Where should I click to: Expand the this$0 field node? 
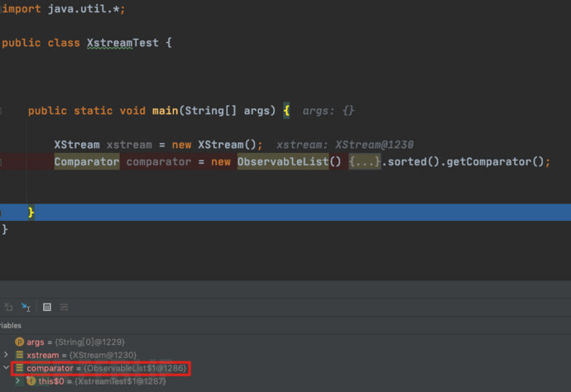point(17,380)
